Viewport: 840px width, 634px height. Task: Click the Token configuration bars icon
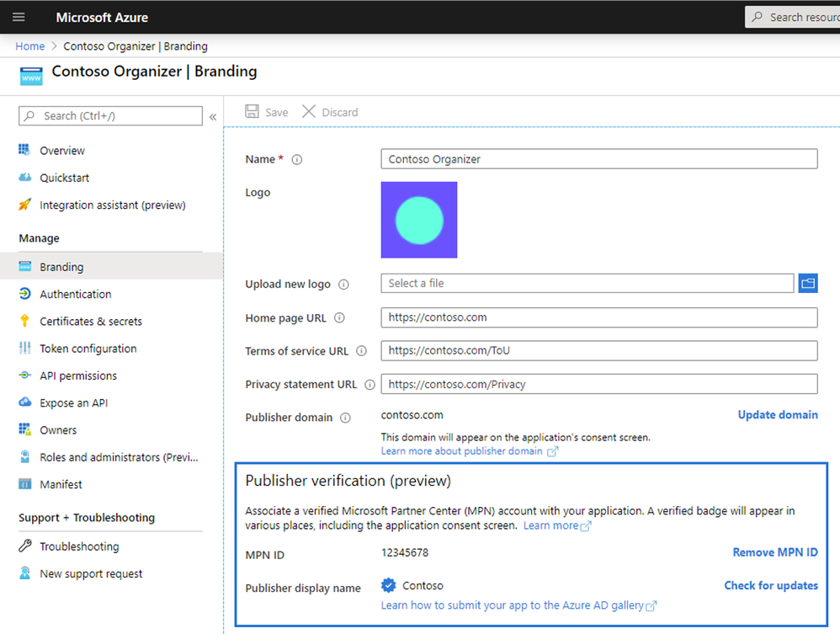[24, 348]
